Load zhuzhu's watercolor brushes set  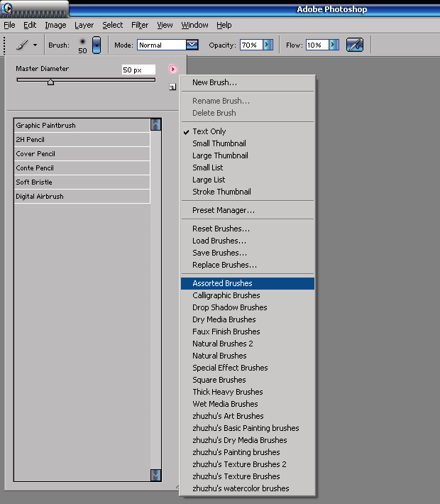248,488
